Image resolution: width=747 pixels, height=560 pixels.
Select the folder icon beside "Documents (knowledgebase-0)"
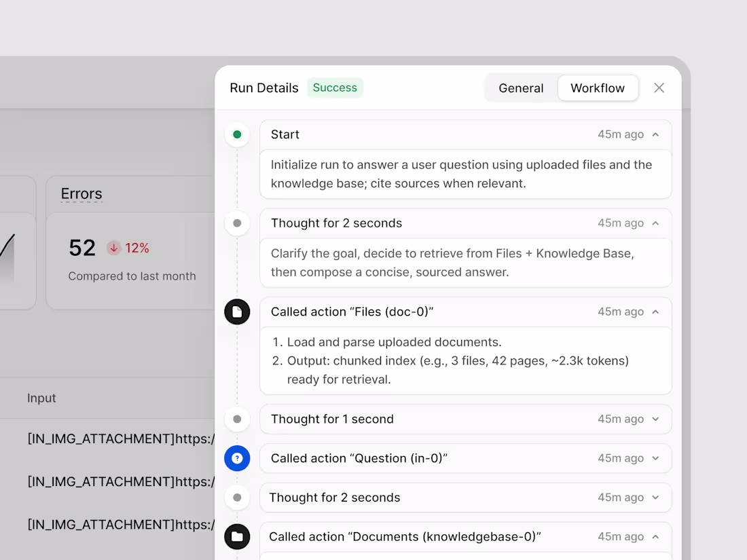[237, 536]
